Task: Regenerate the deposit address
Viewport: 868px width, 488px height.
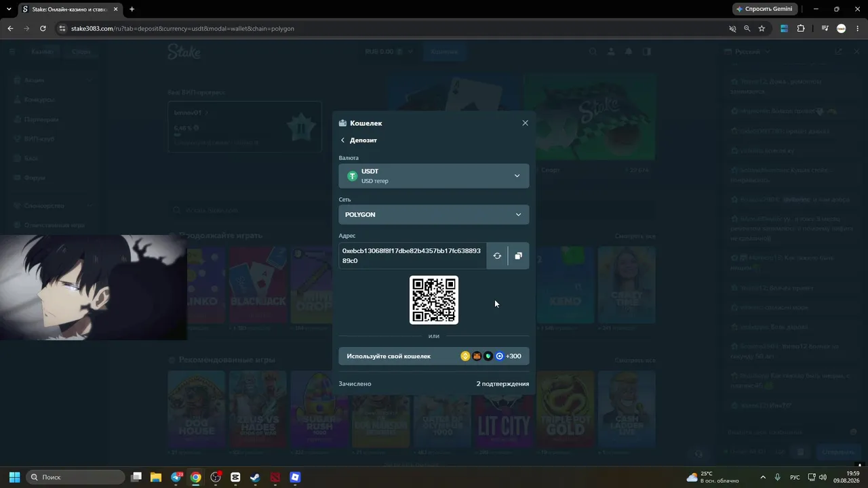Action: coord(497,256)
